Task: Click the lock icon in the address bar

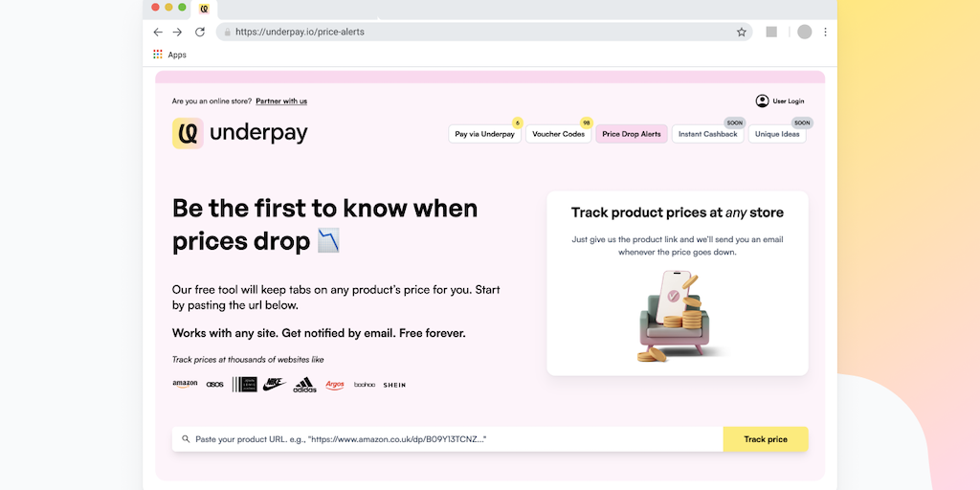Action: pyautogui.click(x=228, y=32)
